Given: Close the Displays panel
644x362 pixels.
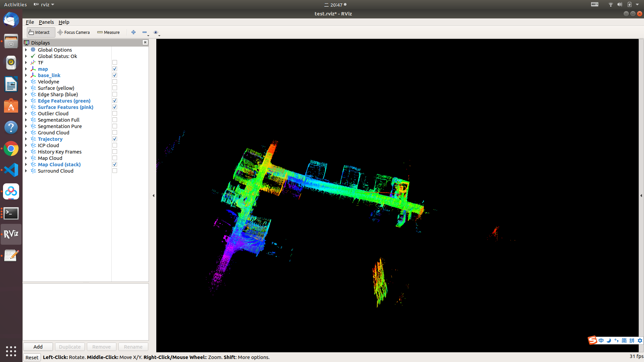Looking at the screenshot, I should point(145,42).
